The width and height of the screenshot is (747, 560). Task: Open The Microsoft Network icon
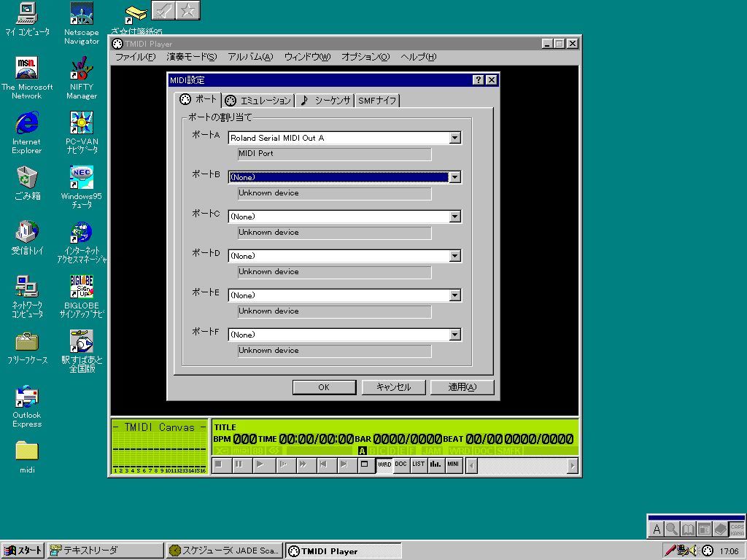(x=27, y=78)
